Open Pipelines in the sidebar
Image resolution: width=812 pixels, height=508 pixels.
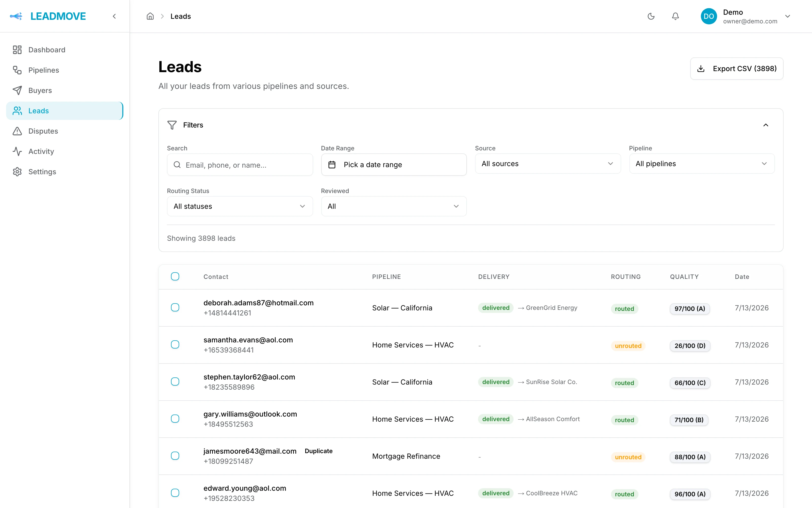click(65, 70)
